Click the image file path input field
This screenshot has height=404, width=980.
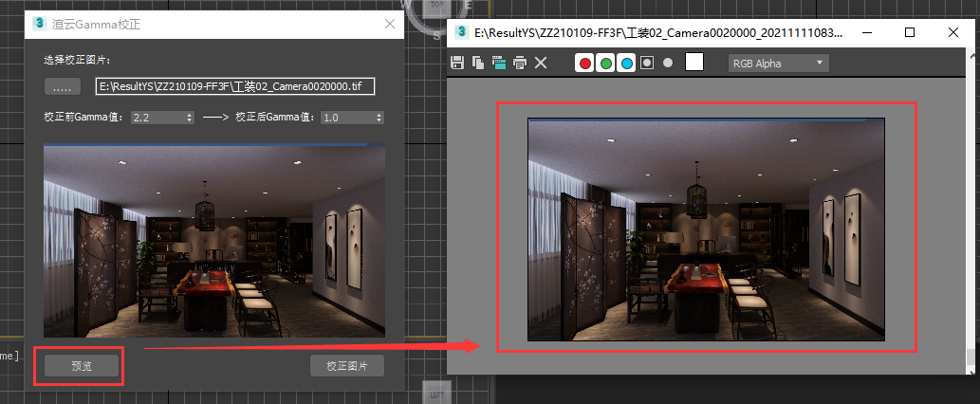click(236, 86)
